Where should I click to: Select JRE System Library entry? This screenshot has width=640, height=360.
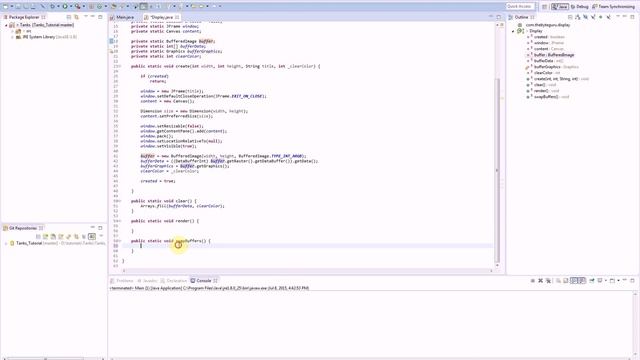tap(46, 37)
